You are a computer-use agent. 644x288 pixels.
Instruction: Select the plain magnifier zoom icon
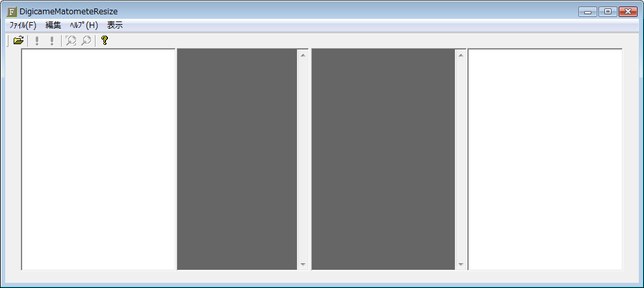pyautogui.click(x=86, y=41)
